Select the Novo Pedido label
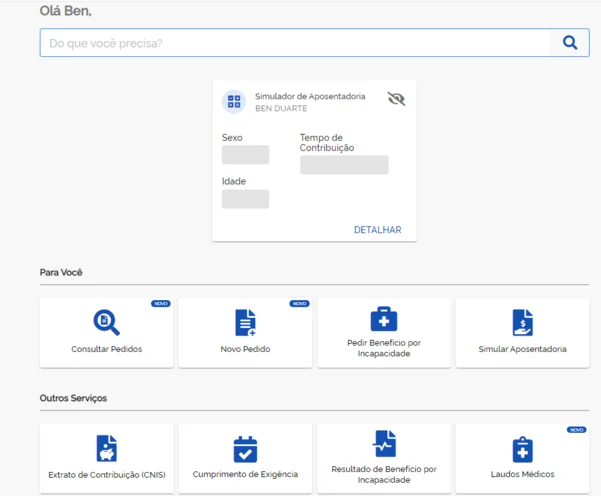 245,349
